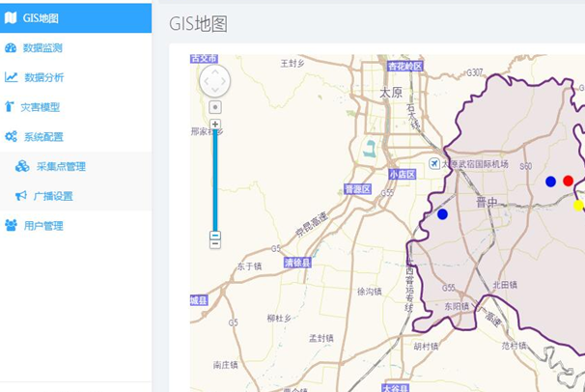585x392 pixels.
Task: Click the map pan compass control
Action: [x=215, y=80]
